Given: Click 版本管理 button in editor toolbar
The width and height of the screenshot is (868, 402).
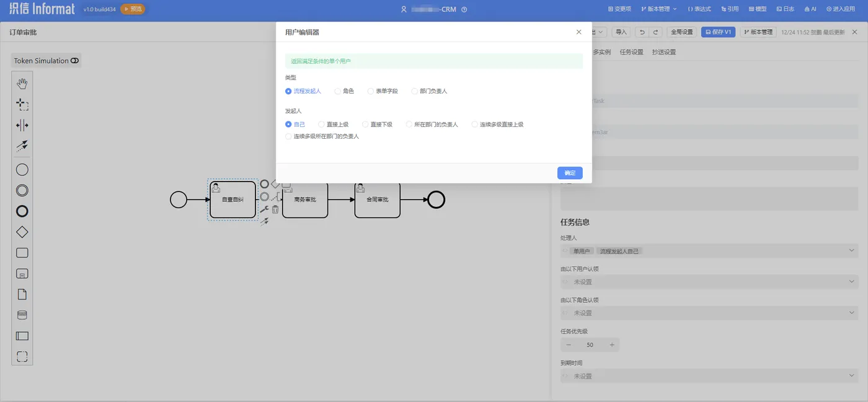Looking at the screenshot, I should pyautogui.click(x=758, y=32).
